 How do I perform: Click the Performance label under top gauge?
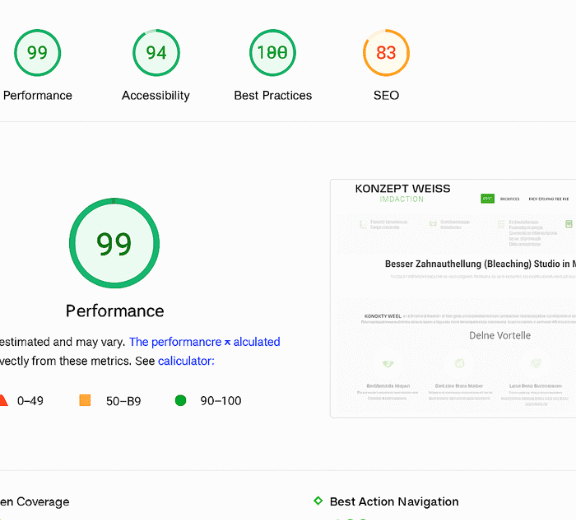tap(37, 95)
